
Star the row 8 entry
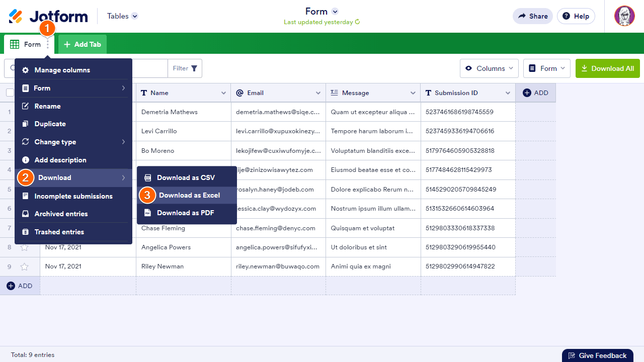(24, 247)
